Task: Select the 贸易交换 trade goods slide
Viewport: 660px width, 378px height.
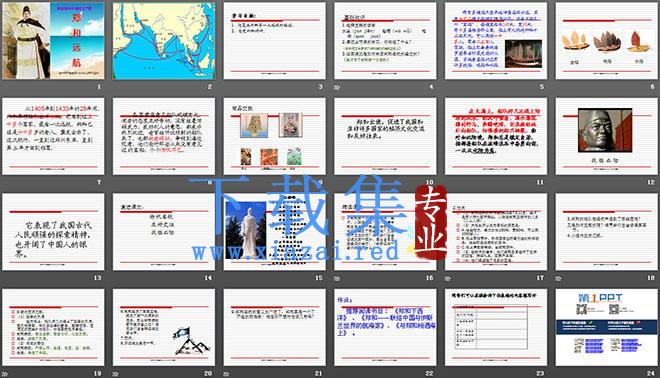Action: tap(274, 136)
